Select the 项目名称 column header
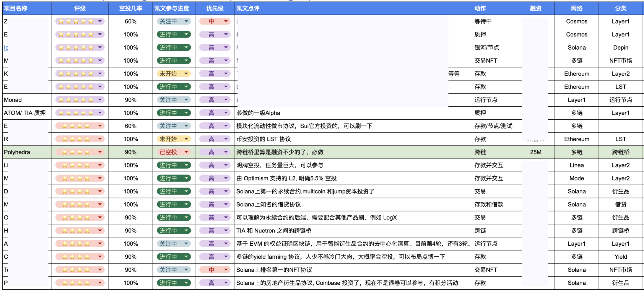The height and width of the screenshot is (290, 644). (27, 8)
